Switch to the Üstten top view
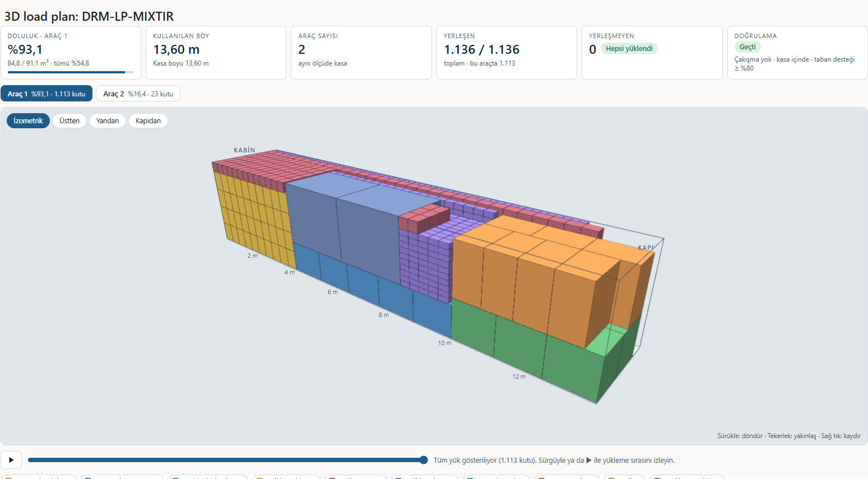The image size is (868, 479). click(x=69, y=120)
